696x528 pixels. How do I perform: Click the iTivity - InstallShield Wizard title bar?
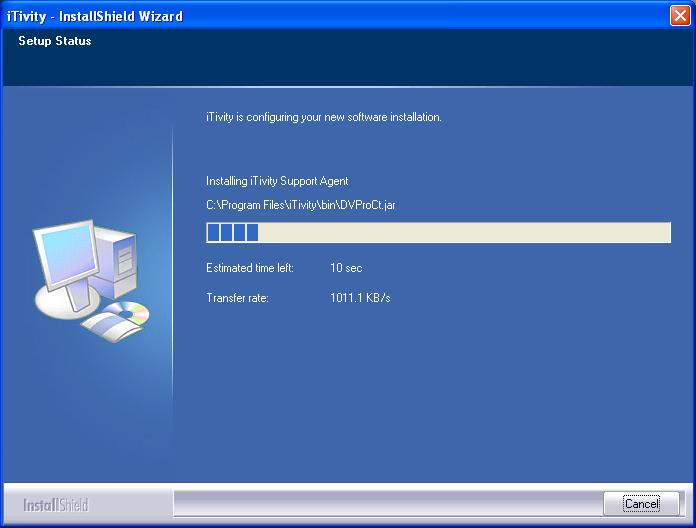click(x=300, y=16)
